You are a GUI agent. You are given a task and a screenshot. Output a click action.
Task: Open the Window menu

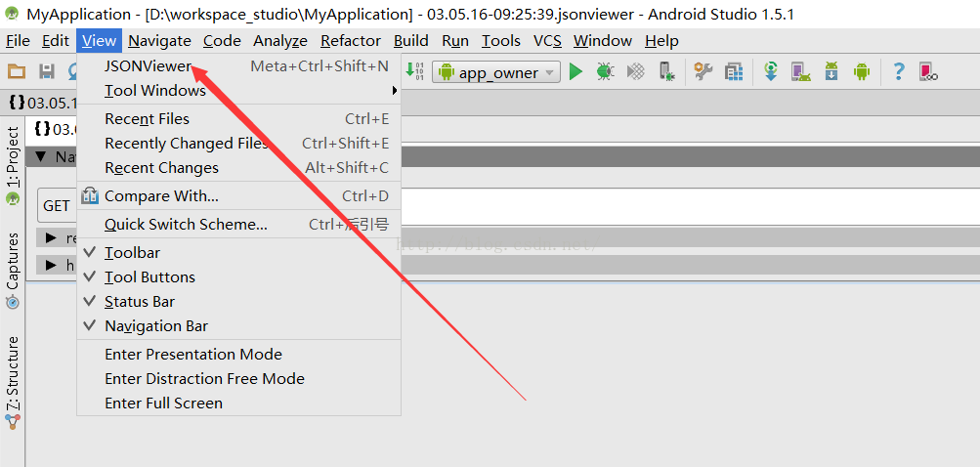point(603,41)
